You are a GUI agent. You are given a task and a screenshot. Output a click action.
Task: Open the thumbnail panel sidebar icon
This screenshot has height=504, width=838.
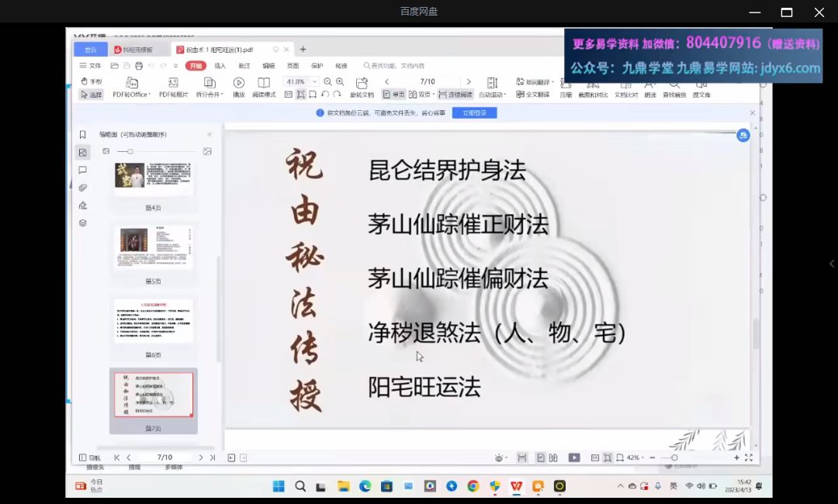[82, 153]
